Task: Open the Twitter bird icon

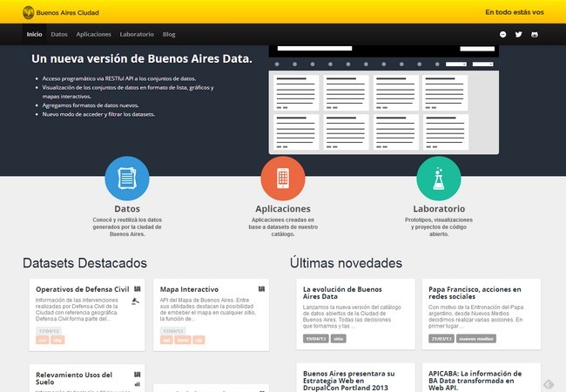Action: (x=519, y=34)
